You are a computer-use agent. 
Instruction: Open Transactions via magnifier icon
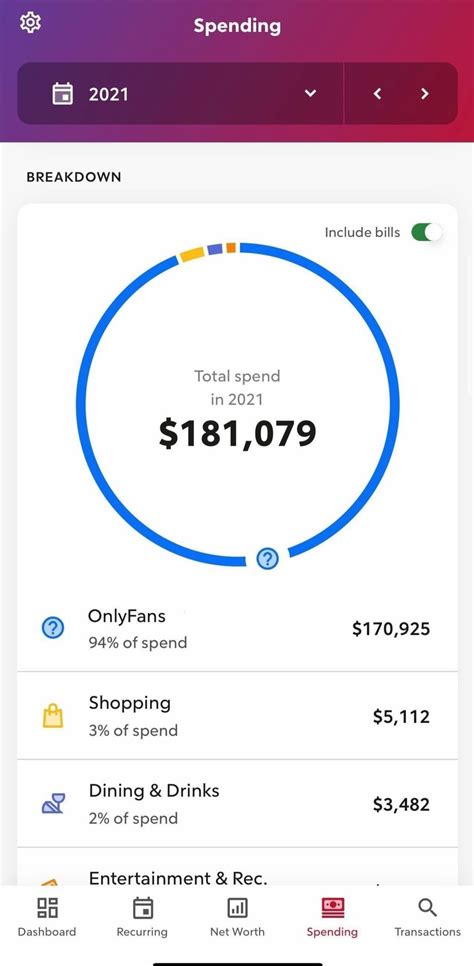point(427,907)
